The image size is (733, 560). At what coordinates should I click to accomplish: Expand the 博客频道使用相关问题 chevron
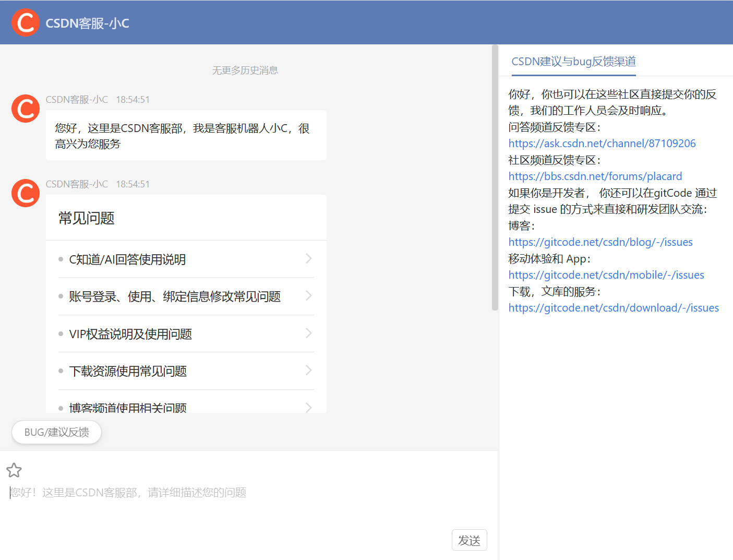[309, 407]
